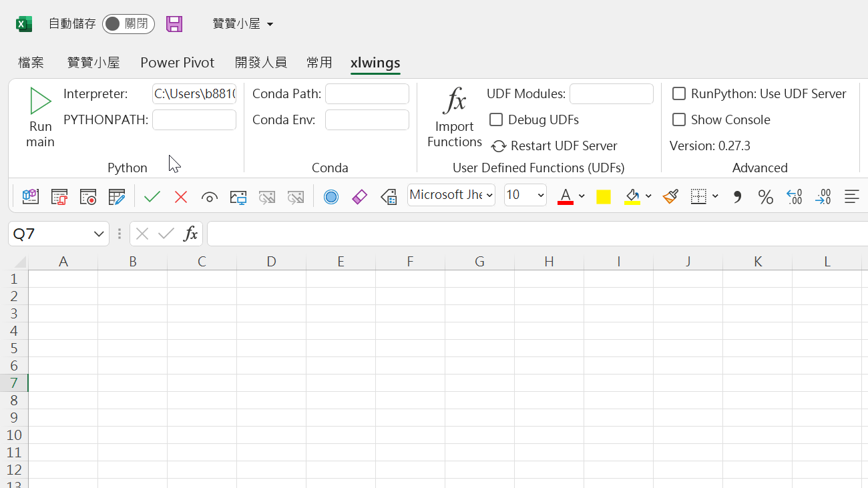Select row 7 header

14,383
